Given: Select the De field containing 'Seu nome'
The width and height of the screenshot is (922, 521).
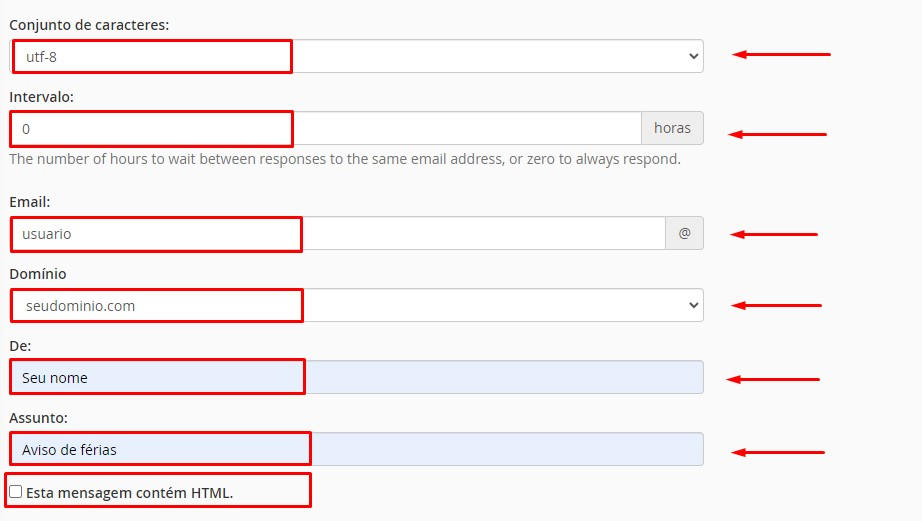Looking at the screenshot, I should tap(357, 377).
